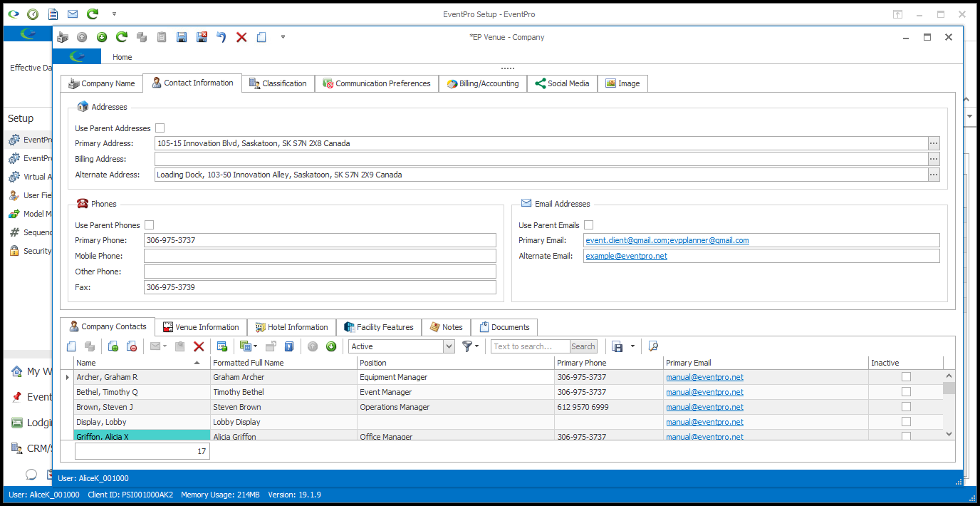980x506 pixels.
Task: Click the blue Undo arrow icon
Action: click(221, 37)
